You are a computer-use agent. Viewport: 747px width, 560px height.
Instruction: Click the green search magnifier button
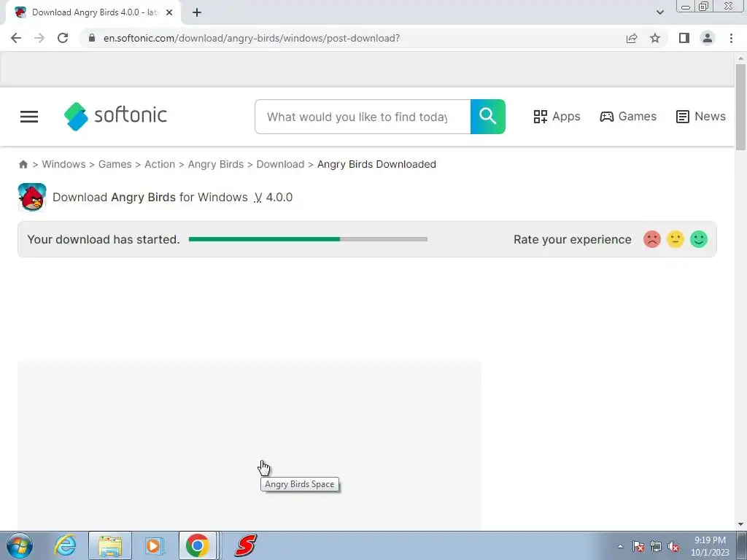point(487,117)
